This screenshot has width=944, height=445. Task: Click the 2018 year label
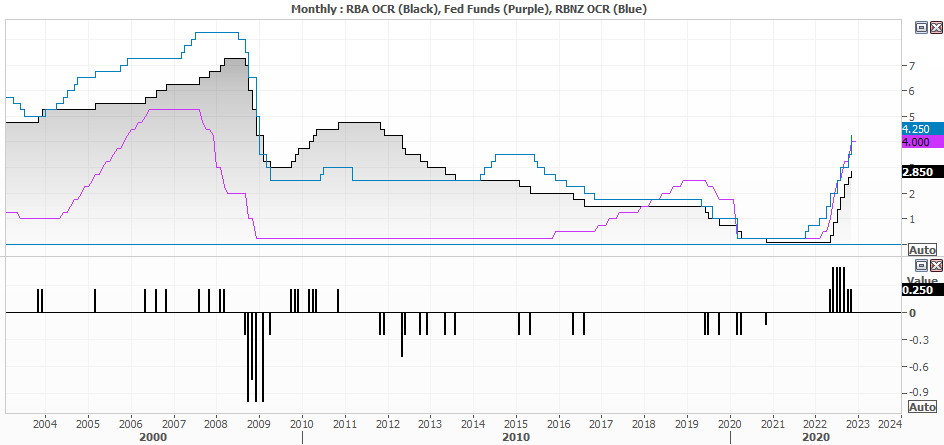click(x=644, y=423)
